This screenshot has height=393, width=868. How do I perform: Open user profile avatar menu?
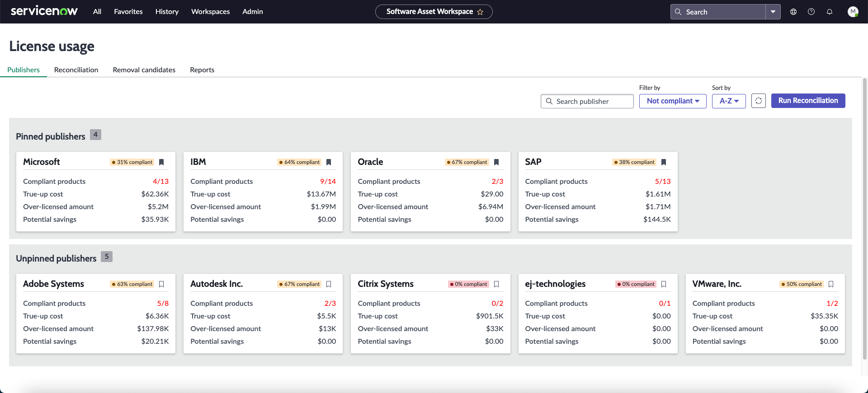(x=853, y=12)
